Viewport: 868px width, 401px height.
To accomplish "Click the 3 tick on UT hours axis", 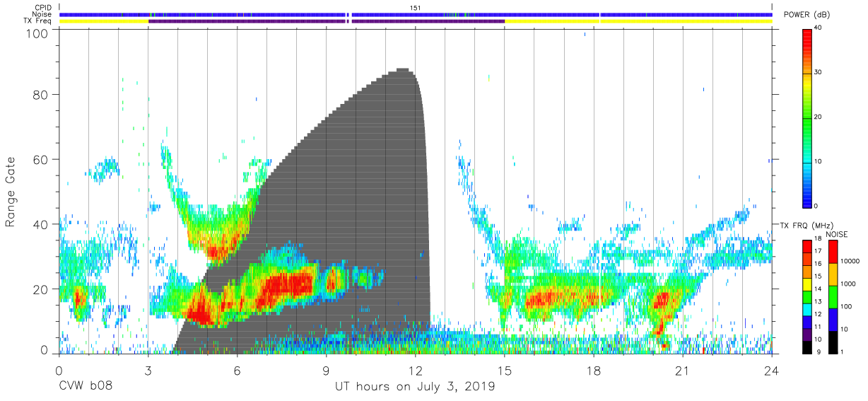I will coord(148,370).
